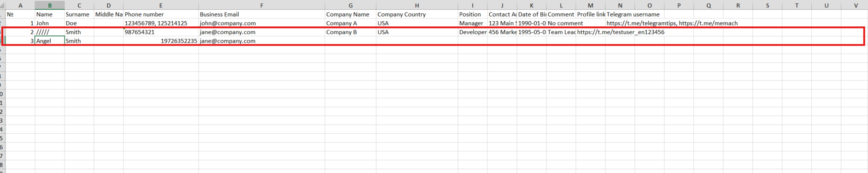Viewport: 868px width, 173px height.
Task: Select column P header
Action: (679, 6)
